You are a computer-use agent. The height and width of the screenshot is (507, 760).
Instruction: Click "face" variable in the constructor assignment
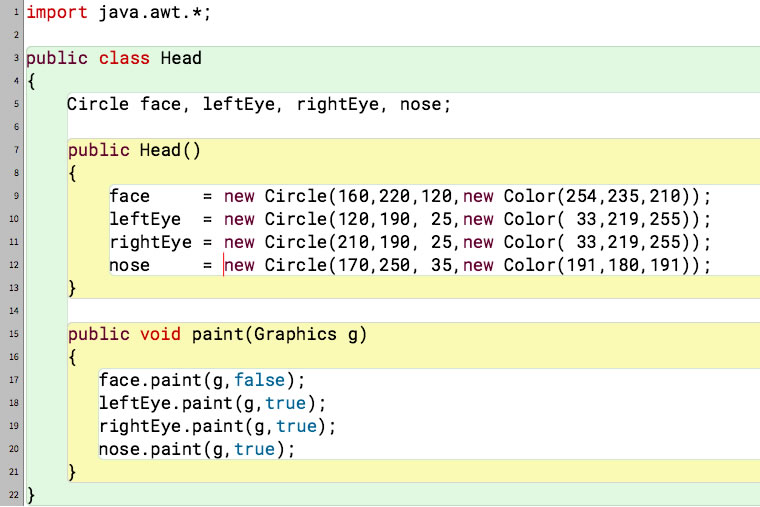tap(129, 196)
